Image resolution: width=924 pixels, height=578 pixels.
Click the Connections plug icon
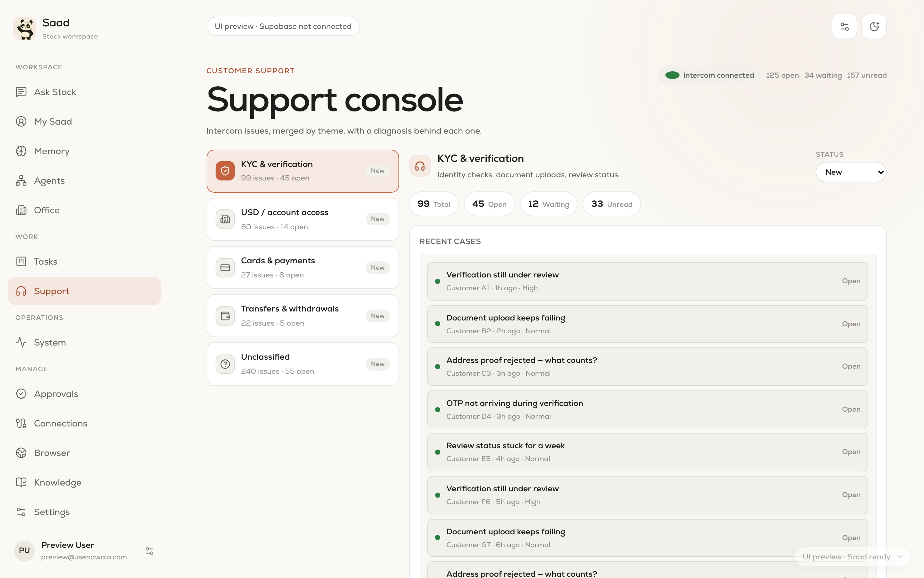pos(21,423)
